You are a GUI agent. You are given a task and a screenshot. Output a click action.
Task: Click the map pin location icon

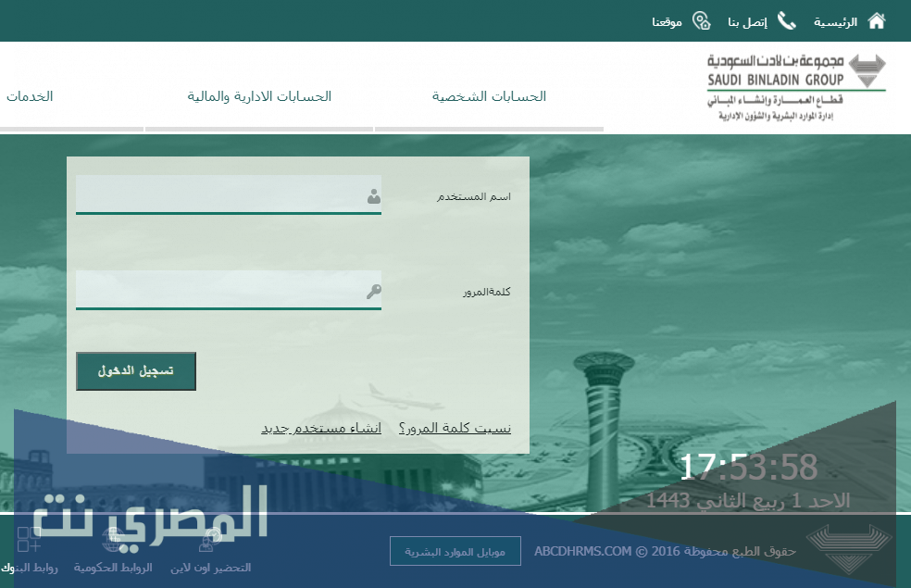click(x=700, y=20)
